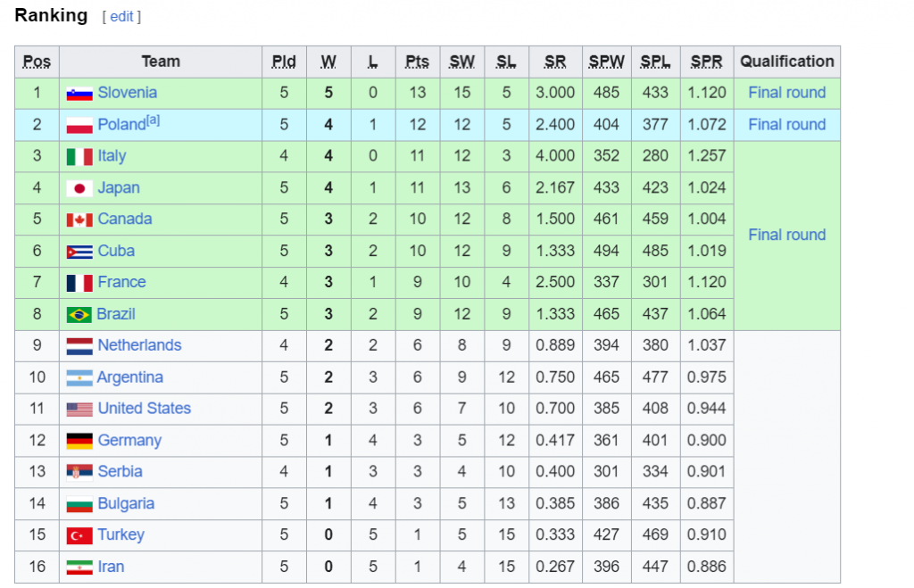Open the Serbia team link
Screen dimensions: 914x588
coord(120,471)
